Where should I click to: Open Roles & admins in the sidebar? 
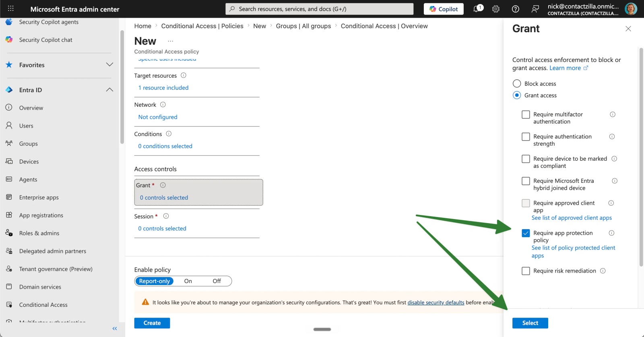point(39,233)
